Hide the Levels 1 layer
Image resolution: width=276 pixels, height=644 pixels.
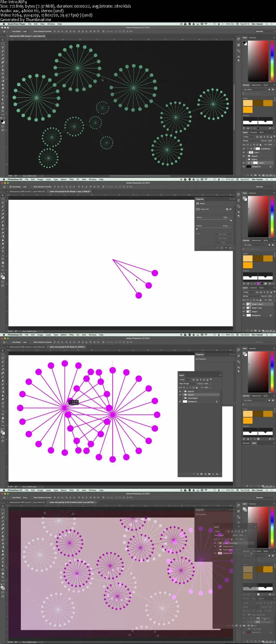click(244, 163)
